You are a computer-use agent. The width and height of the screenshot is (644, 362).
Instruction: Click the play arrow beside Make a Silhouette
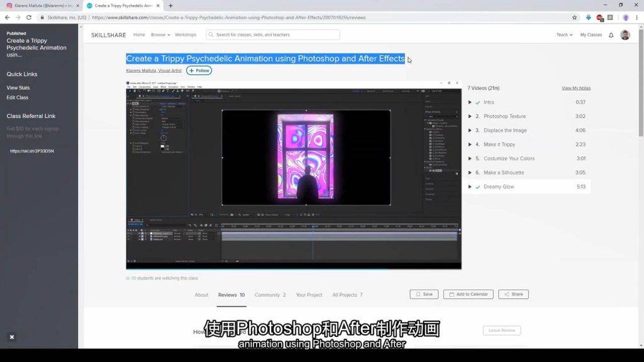(x=470, y=172)
